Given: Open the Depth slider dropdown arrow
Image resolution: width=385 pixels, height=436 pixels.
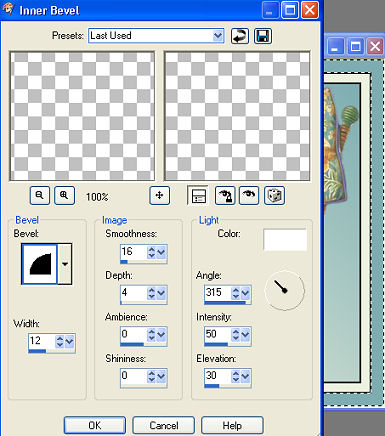Looking at the screenshot, I should [x=161, y=293].
